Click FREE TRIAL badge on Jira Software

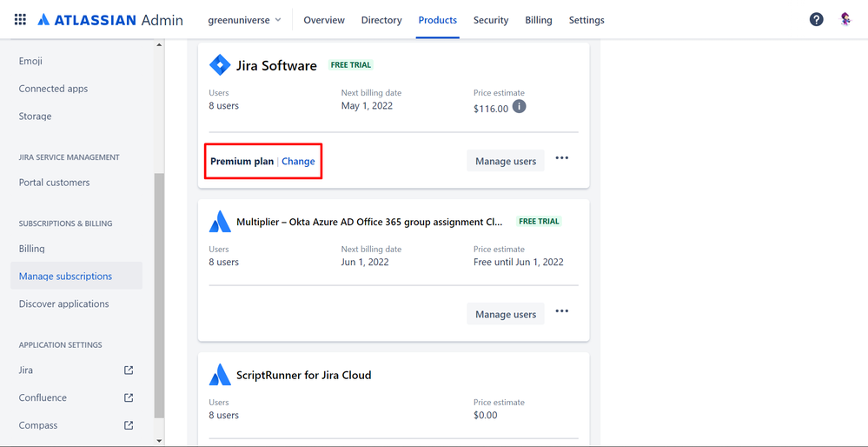pos(350,65)
